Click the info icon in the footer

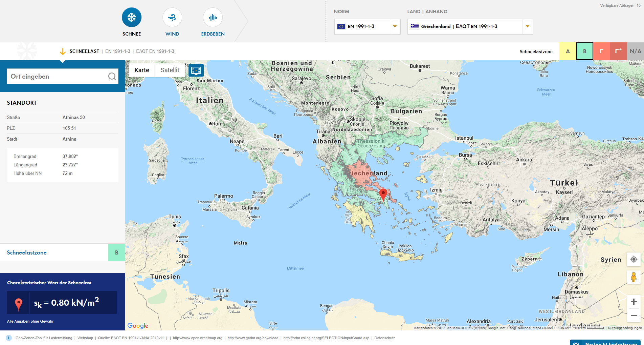(x=8, y=338)
